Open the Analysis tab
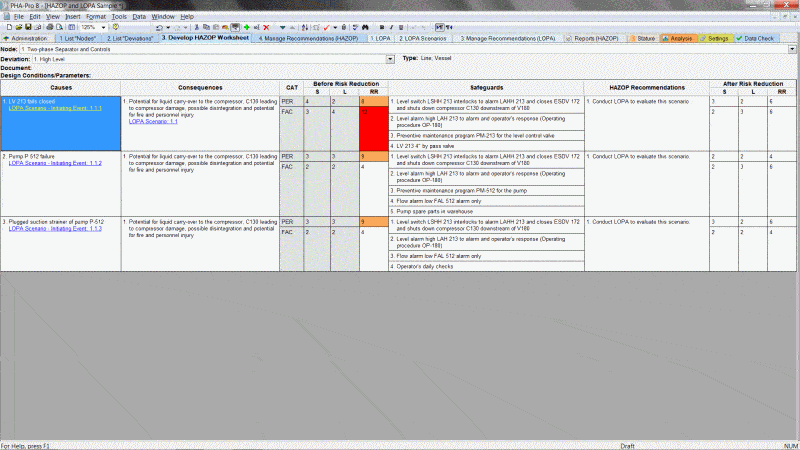The height and width of the screenshot is (450, 800). [679, 38]
